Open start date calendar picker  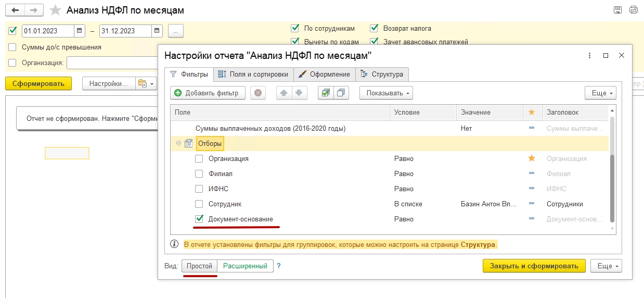(80, 31)
